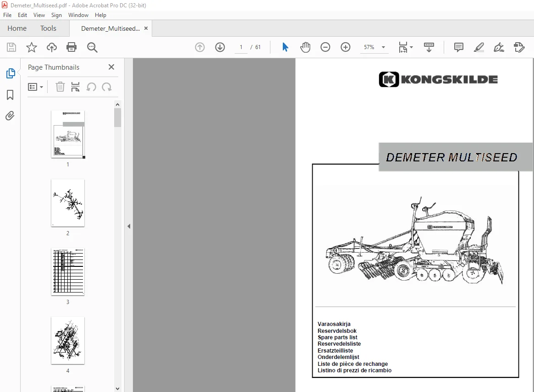
Task: Rotate page clockwise
Action: 107,87
